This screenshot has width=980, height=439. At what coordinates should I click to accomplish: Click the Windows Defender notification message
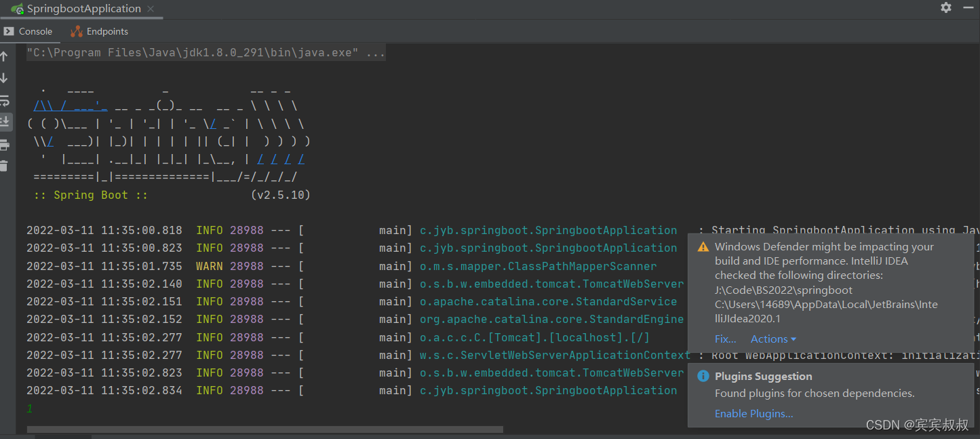click(x=826, y=282)
